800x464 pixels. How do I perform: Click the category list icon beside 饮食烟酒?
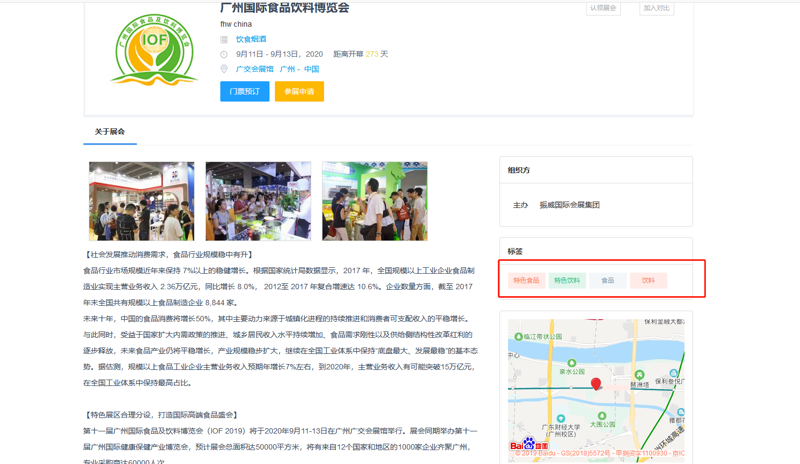(224, 39)
